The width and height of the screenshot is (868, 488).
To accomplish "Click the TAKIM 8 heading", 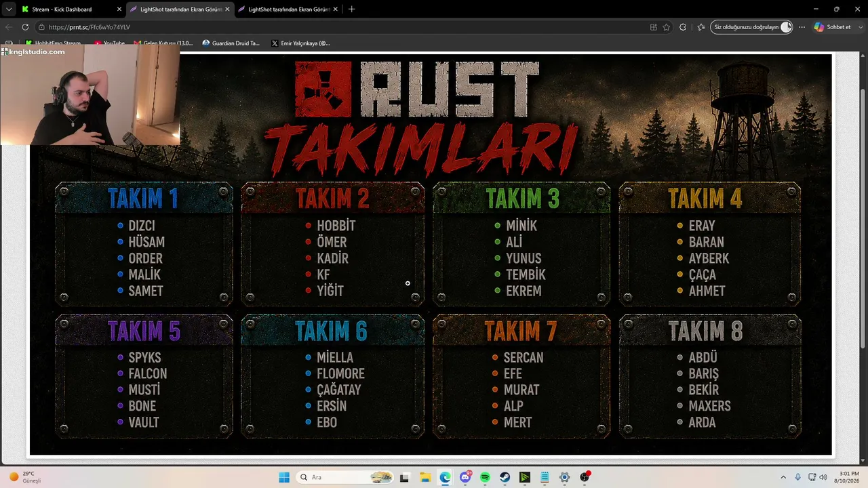I will (x=705, y=331).
